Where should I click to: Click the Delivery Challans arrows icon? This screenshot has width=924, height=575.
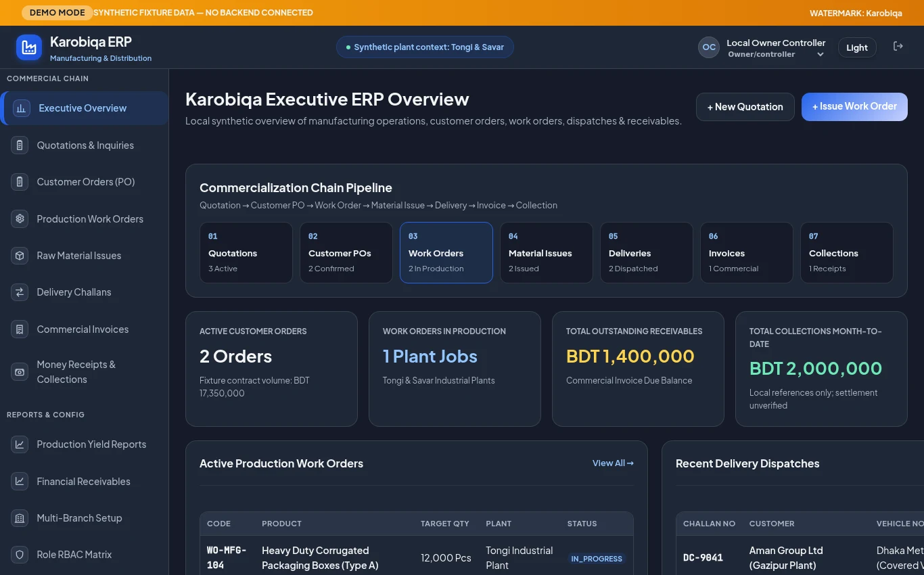click(x=20, y=292)
